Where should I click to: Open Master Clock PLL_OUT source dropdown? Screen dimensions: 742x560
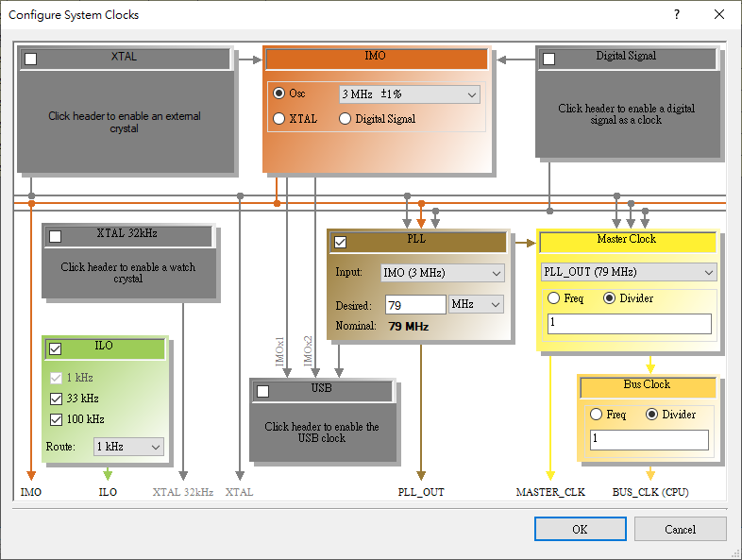pos(628,272)
